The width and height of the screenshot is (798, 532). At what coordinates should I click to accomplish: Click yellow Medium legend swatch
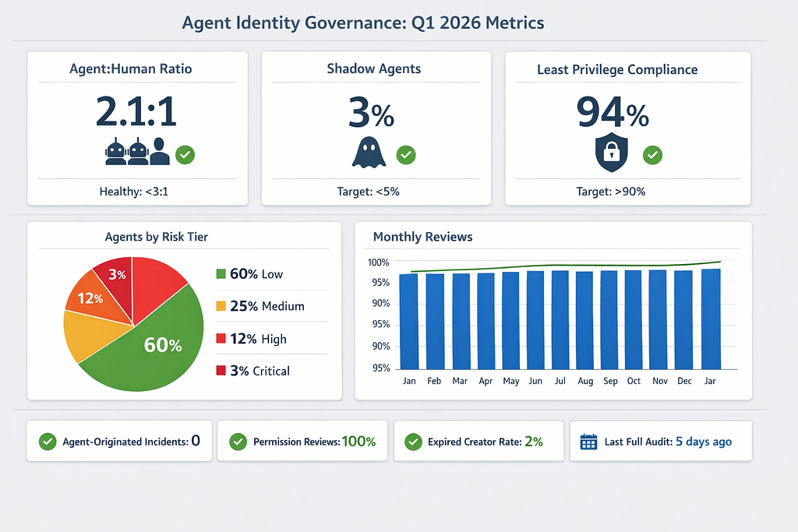(x=221, y=305)
